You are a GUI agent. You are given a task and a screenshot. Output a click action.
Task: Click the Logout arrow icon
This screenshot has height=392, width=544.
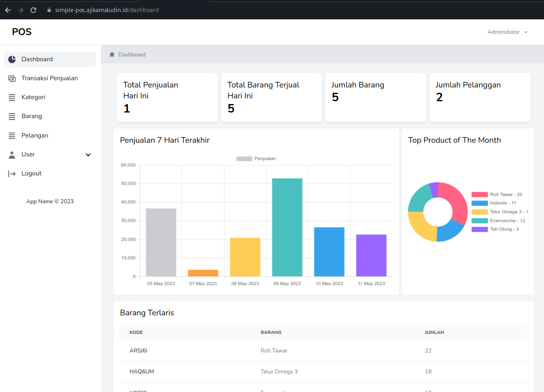12,173
